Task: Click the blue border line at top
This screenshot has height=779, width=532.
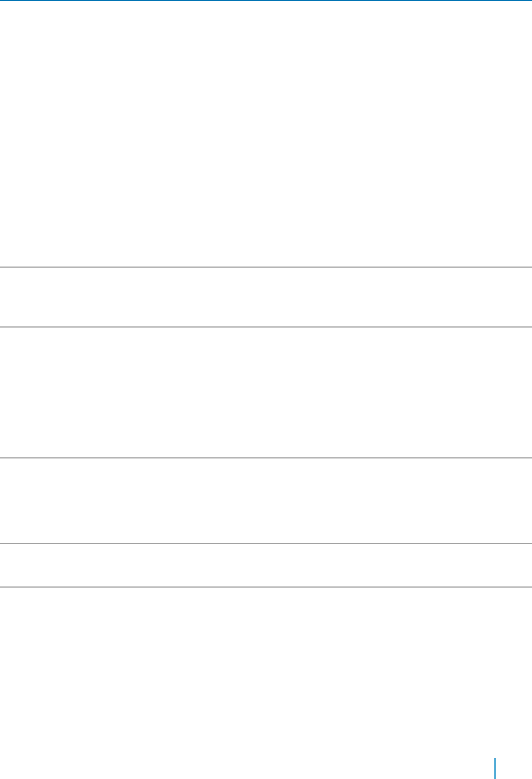Action: click(x=266, y=1)
